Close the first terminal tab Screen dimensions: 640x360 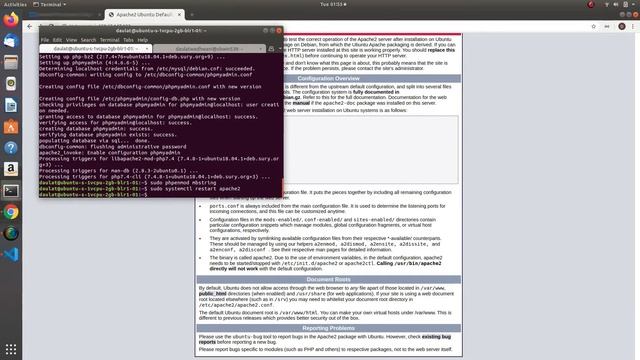(x=147, y=49)
